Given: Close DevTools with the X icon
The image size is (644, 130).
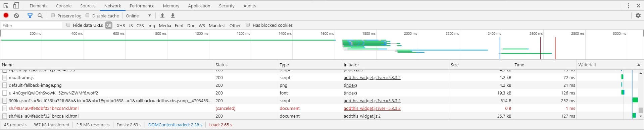Looking at the screenshot, I should (638, 6).
